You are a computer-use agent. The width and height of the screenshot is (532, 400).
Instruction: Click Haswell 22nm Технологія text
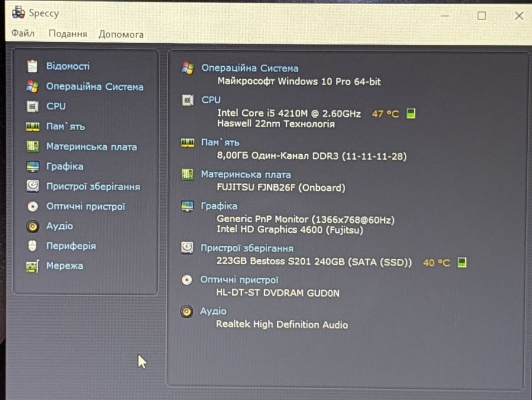point(276,123)
